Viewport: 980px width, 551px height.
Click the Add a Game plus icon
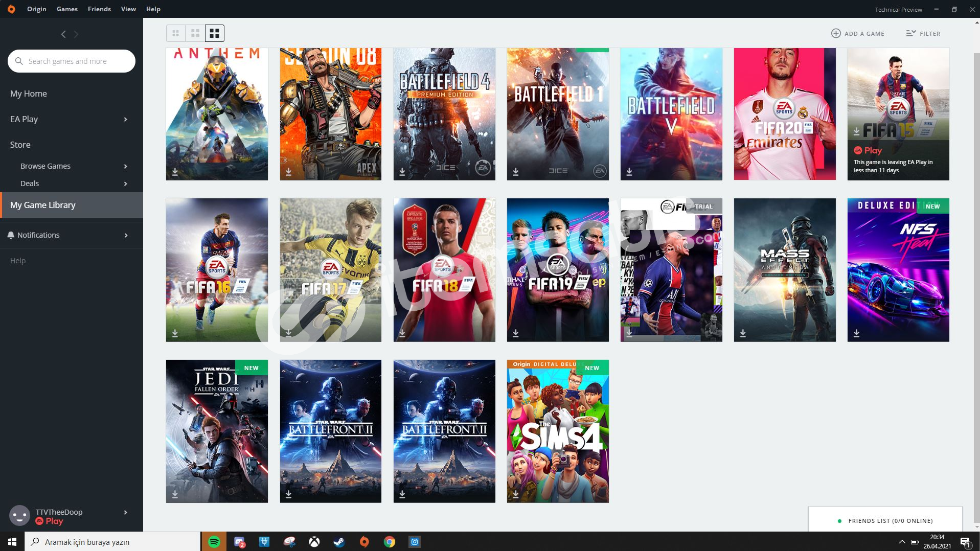(x=836, y=33)
